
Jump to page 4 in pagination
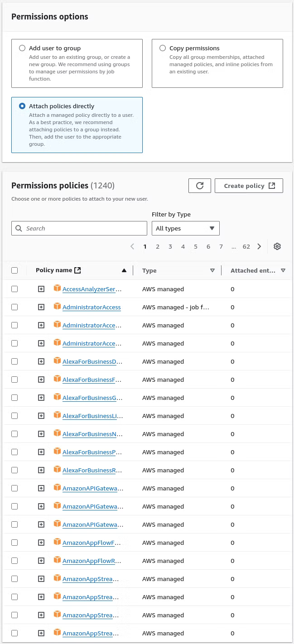click(183, 246)
